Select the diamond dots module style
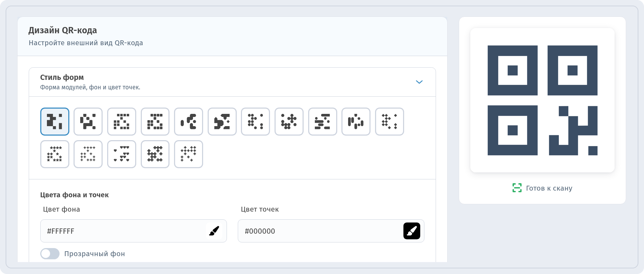The height and width of the screenshot is (274, 644). pos(389,122)
